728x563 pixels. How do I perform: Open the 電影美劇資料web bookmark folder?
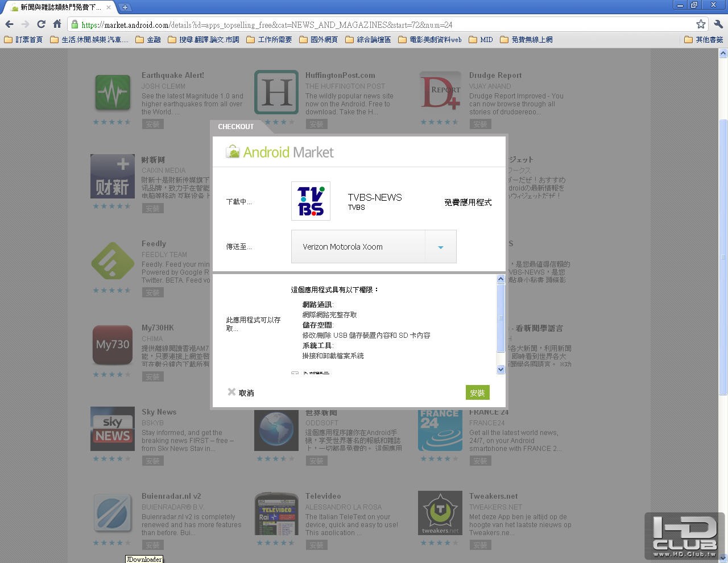429,40
